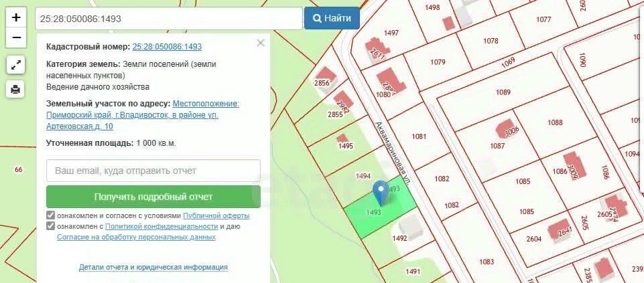Open personal data processing consent link
The width and height of the screenshot is (644, 283).
[x=136, y=237]
